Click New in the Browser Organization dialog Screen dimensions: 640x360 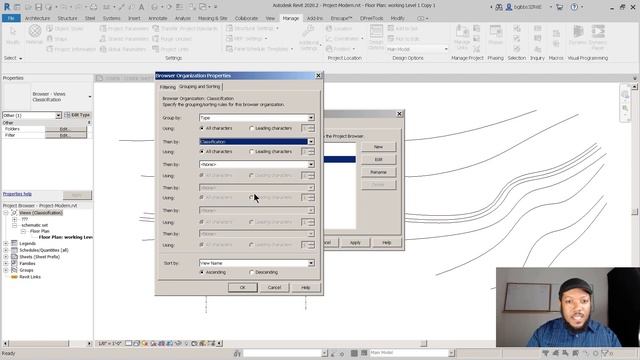tap(378, 147)
